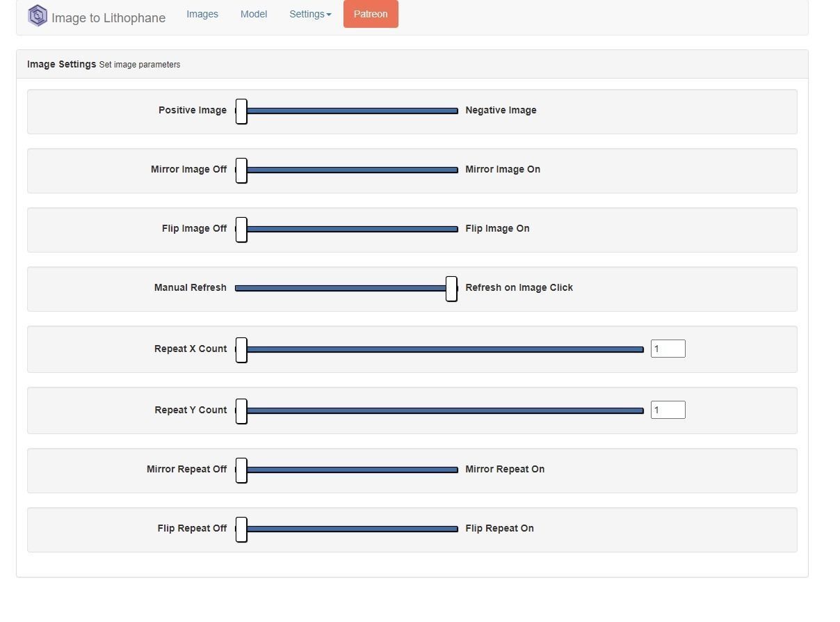Screen dimensions: 840x622
Task: Click the Refresh on Image Click label
Action: [519, 287]
